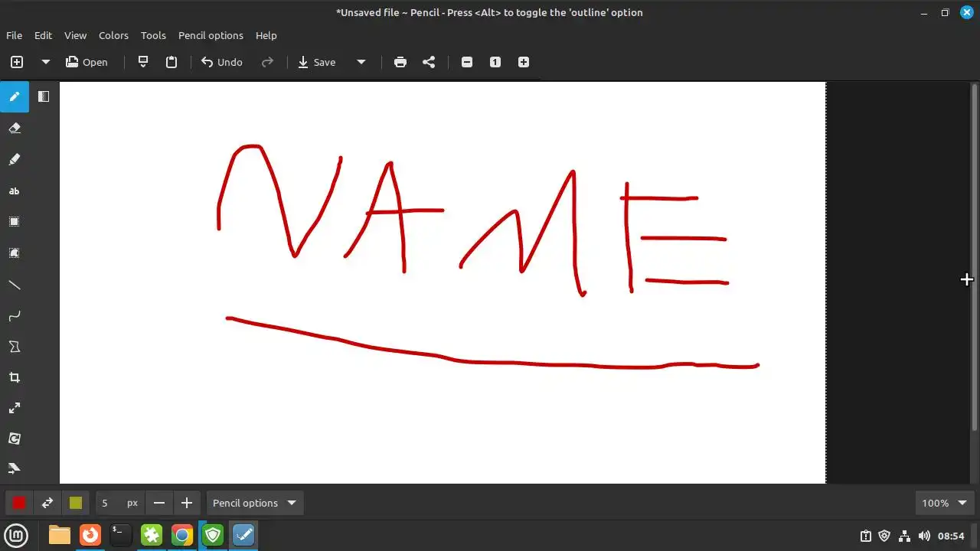Select the Highlighter tool
This screenshot has height=551, width=980.
[x=15, y=159]
